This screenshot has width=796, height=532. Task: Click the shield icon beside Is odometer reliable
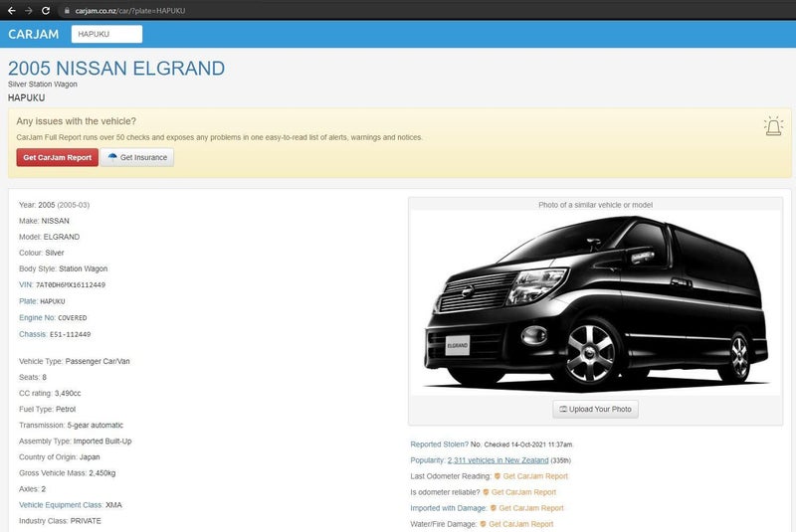(x=486, y=492)
